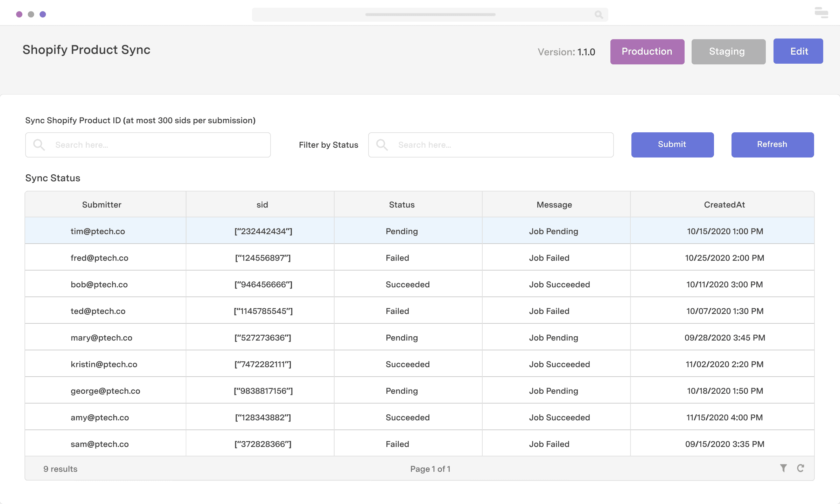Click the magnifier icon in the Product ID search box
The height and width of the screenshot is (504, 840).
[x=38, y=145]
